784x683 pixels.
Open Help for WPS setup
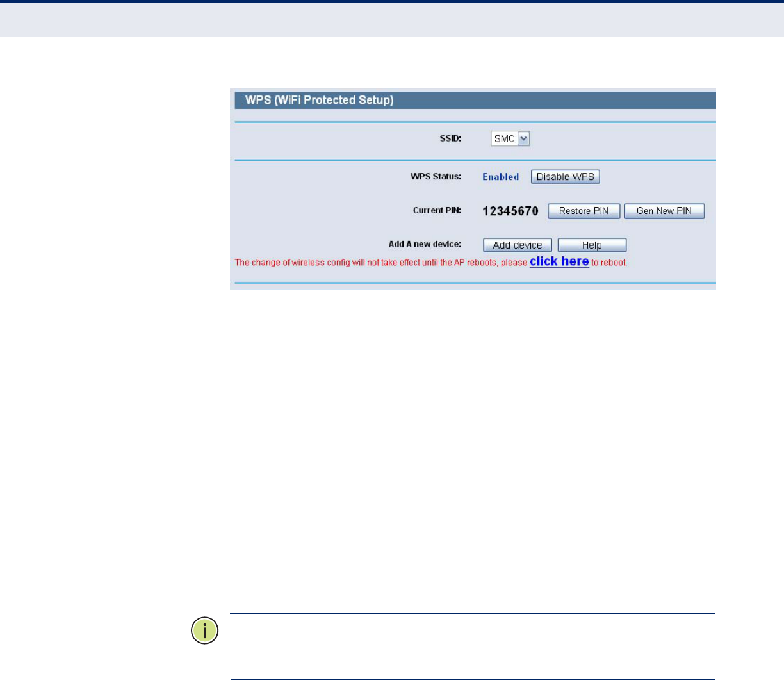592,245
